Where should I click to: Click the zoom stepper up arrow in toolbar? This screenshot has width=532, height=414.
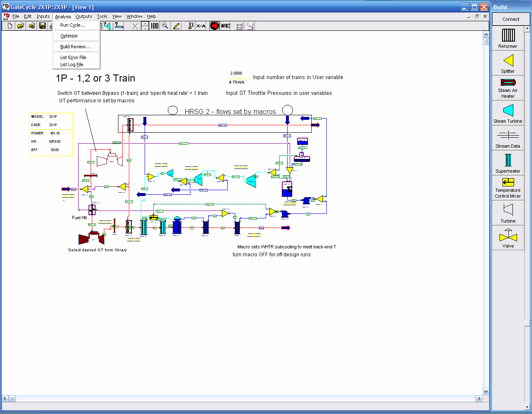click(145, 24)
